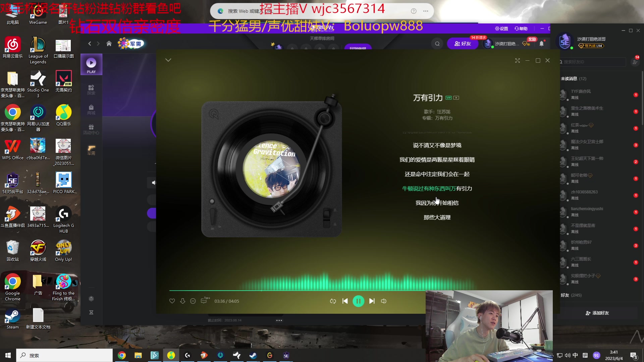The height and width of the screenshot is (362, 644).
Task: Open the Windows Start menu
Action: [8, 355]
